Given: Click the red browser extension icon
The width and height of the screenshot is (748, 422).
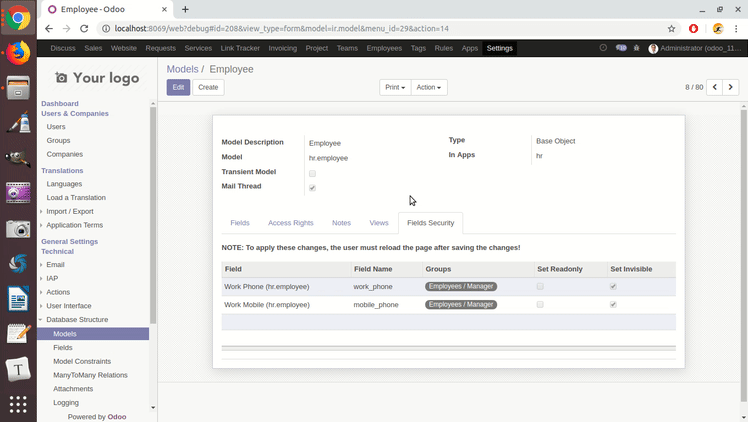Looking at the screenshot, I should [694, 29].
